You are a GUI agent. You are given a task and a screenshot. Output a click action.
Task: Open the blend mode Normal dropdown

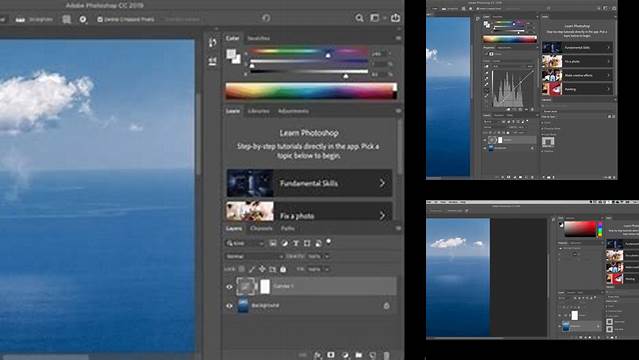point(254,256)
